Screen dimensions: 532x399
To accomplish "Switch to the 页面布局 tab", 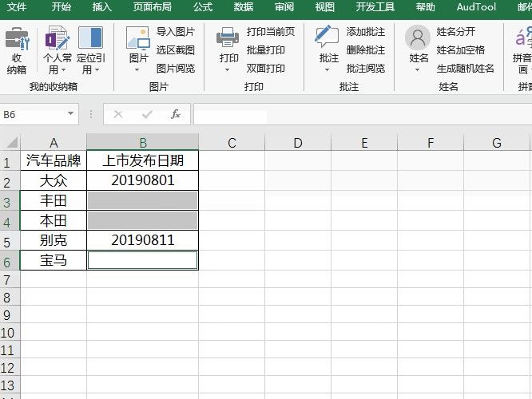I will click(153, 6).
